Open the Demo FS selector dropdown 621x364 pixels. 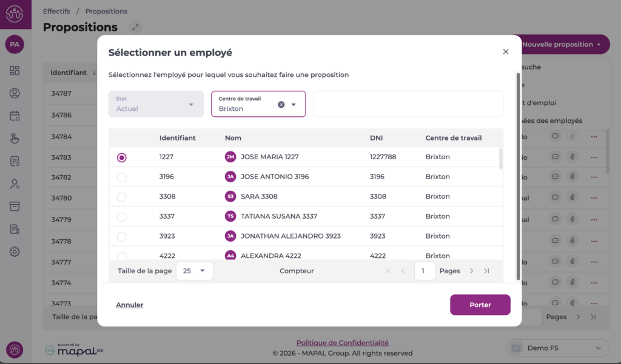coord(558,348)
